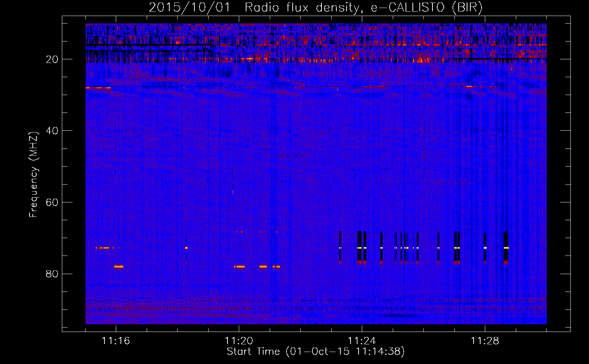This screenshot has width=589, height=364.
Task: Click the 40 MHz frequency tick label
Action: tap(52, 131)
